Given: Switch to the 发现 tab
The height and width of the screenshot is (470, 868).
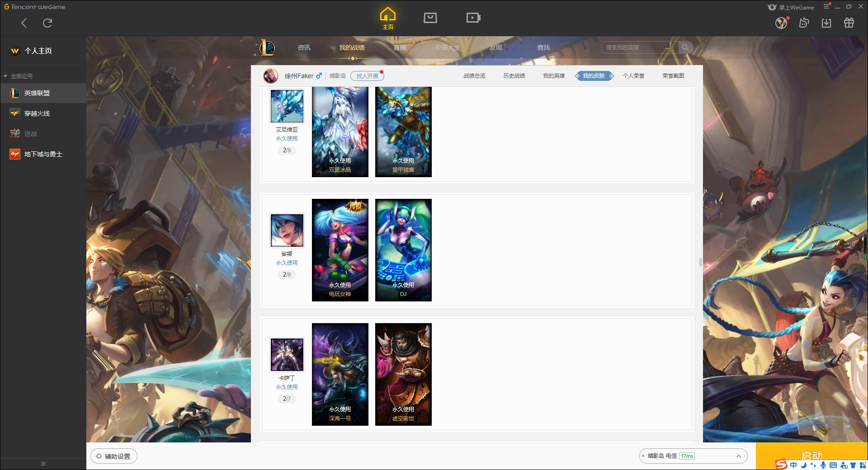Looking at the screenshot, I should pos(495,47).
